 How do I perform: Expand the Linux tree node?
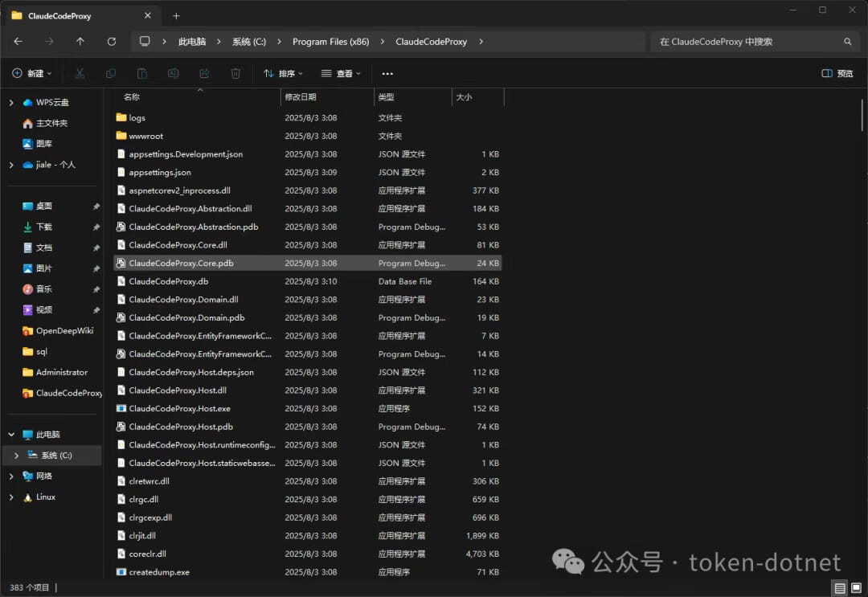(11, 497)
